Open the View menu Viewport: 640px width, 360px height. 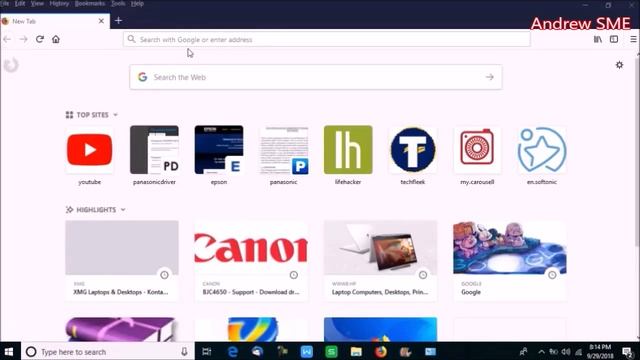coord(37,4)
